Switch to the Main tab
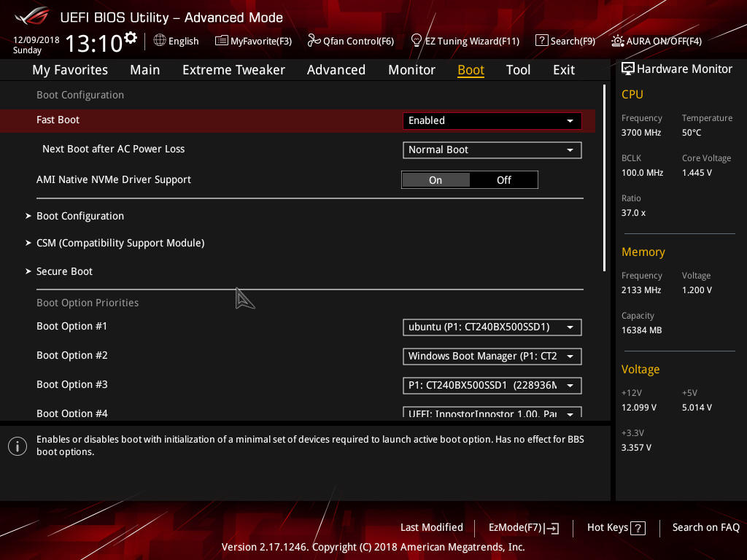This screenshot has height=560, width=747. click(145, 70)
